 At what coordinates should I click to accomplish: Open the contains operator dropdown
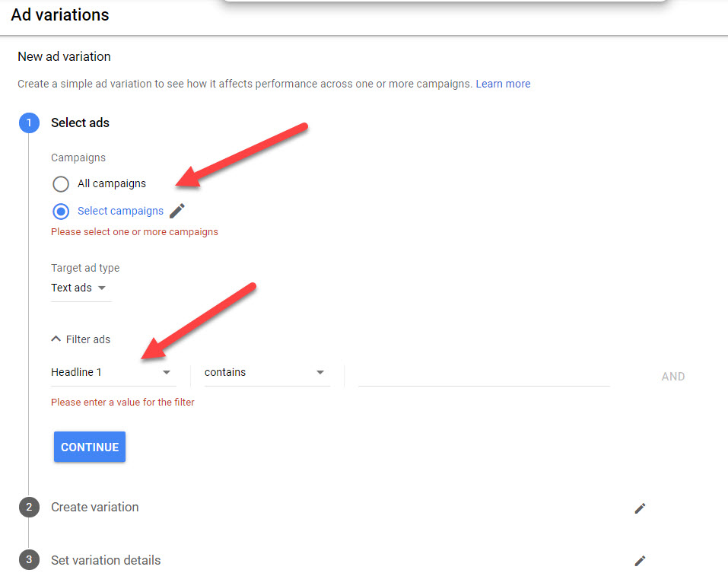(265, 373)
